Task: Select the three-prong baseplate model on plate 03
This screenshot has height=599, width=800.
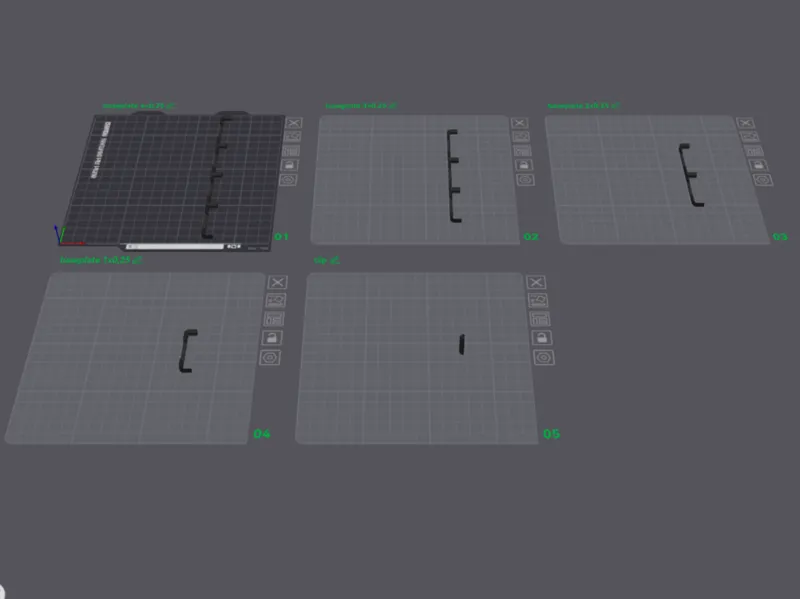Action: (x=691, y=175)
